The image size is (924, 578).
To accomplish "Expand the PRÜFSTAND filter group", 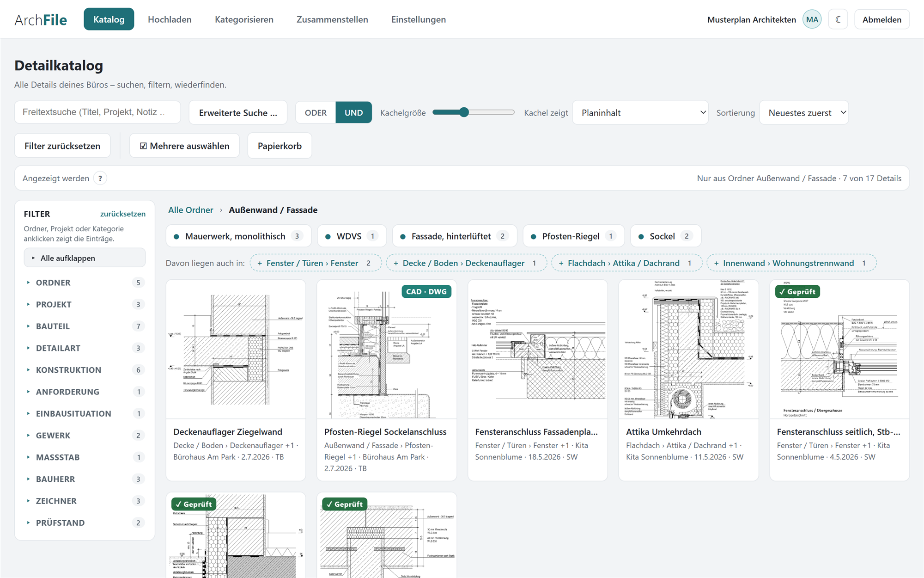I will 85,523.
